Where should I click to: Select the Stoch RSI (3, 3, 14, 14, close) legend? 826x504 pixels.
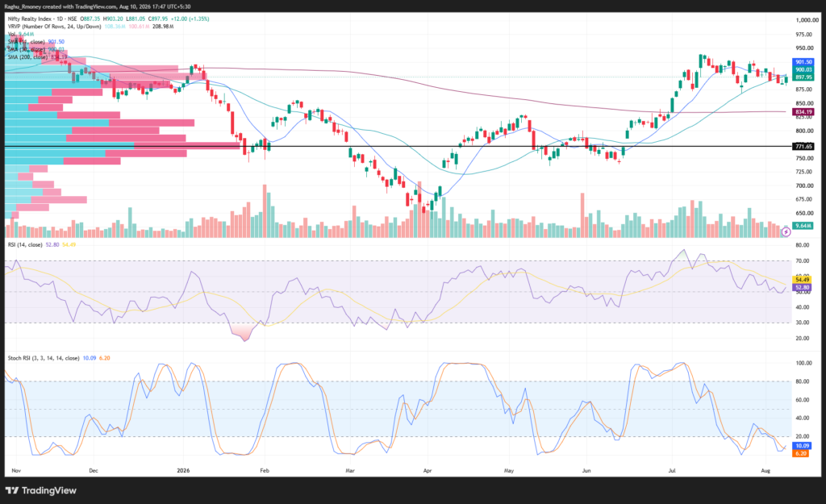(x=44, y=358)
